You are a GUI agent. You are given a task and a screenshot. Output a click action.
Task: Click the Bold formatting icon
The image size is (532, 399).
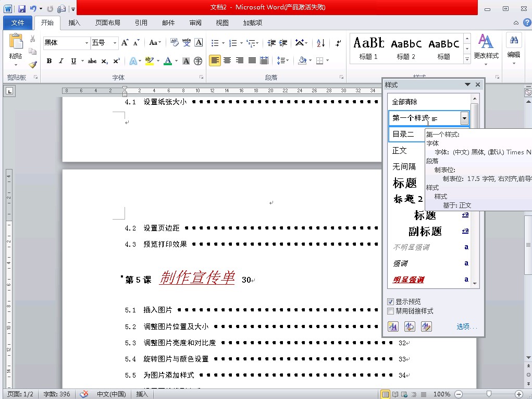49,61
